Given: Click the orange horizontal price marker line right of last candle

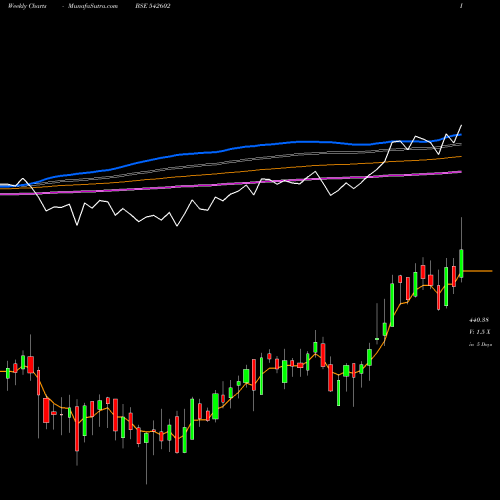Looking at the screenshot, I should pos(478,271).
